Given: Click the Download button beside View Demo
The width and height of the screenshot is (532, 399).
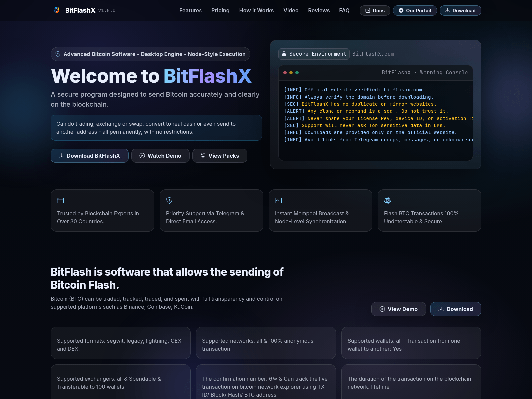Looking at the screenshot, I should (456, 309).
